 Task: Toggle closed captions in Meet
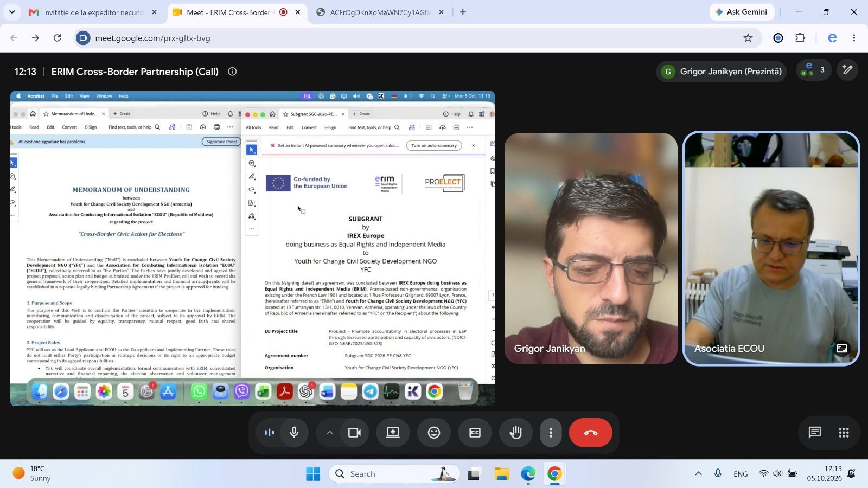click(x=475, y=433)
